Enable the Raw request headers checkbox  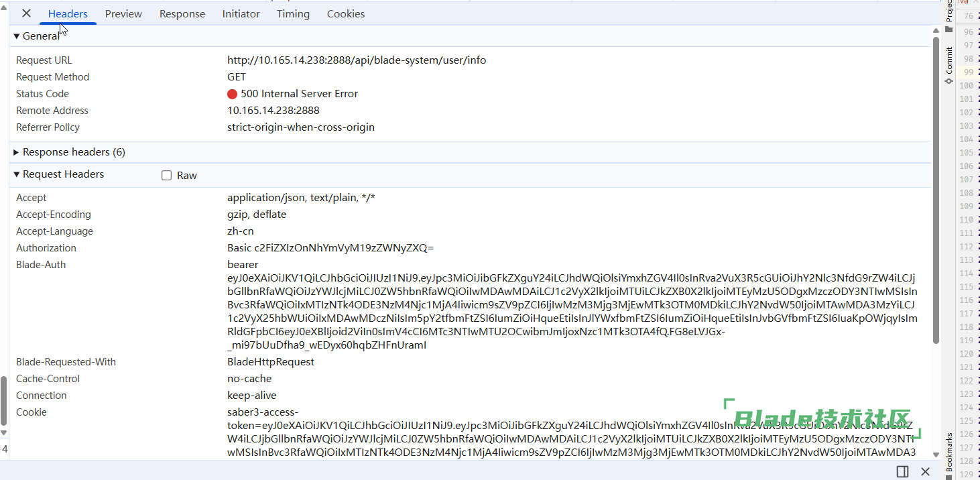click(167, 176)
